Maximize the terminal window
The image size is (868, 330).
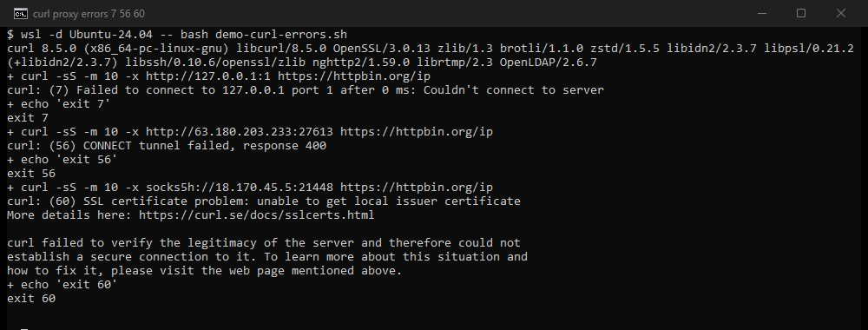(801, 13)
